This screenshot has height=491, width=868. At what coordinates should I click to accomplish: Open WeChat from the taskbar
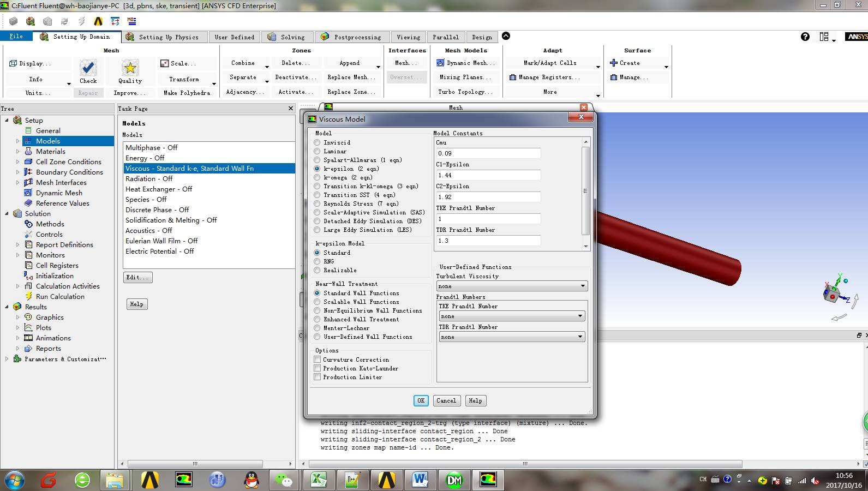284,480
